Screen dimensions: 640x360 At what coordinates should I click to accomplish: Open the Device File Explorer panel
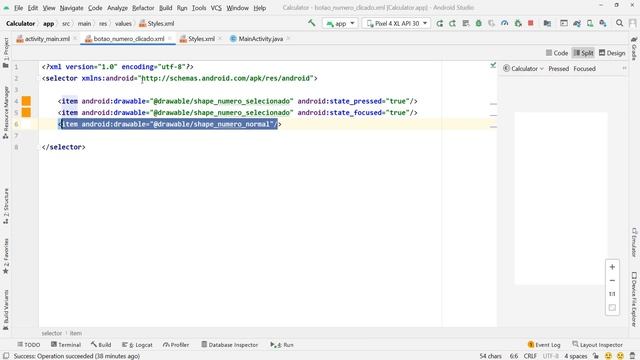[634, 299]
